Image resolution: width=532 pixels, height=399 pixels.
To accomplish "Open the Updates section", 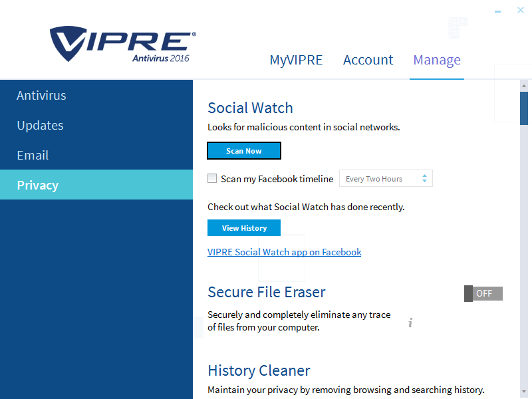I will tap(40, 125).
